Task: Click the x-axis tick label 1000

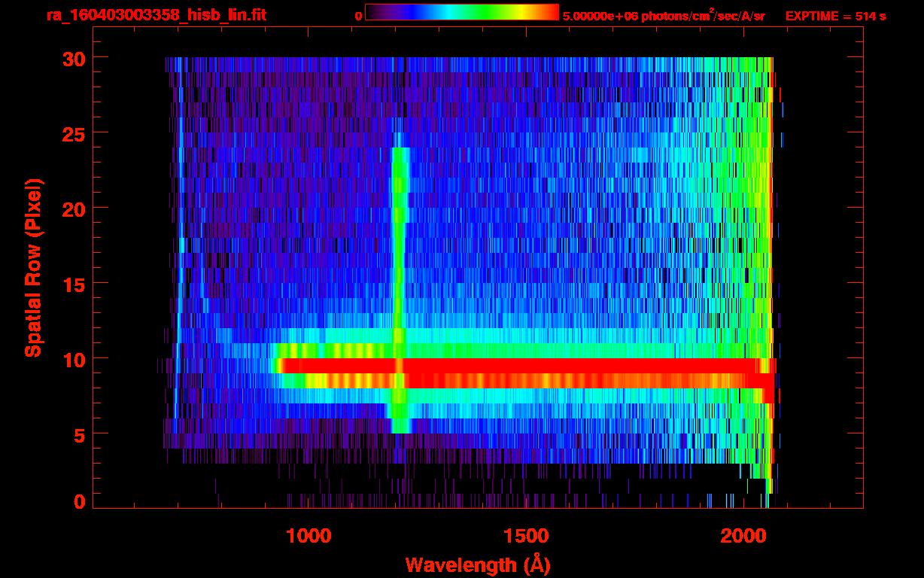Action: 309,536
